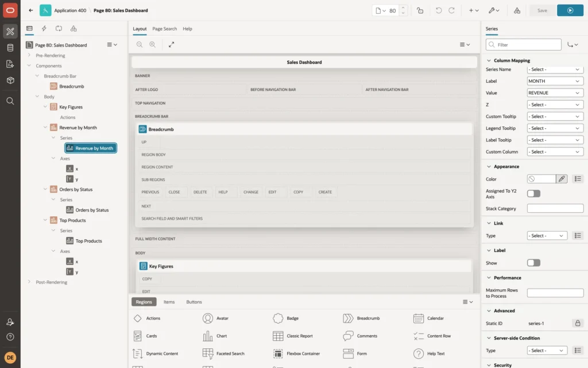
Task: Expand the layout with the double-arrow icon
Action: (171, 44)
